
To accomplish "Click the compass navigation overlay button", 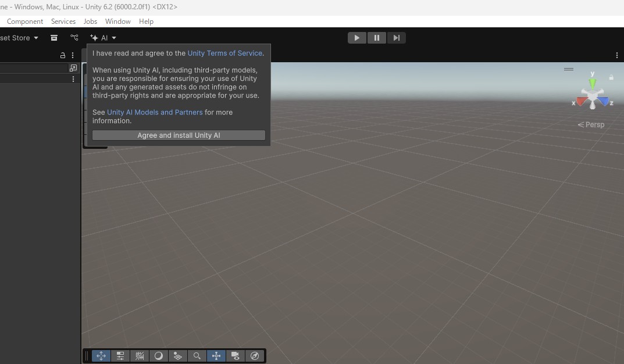I will tap(255, 356).
